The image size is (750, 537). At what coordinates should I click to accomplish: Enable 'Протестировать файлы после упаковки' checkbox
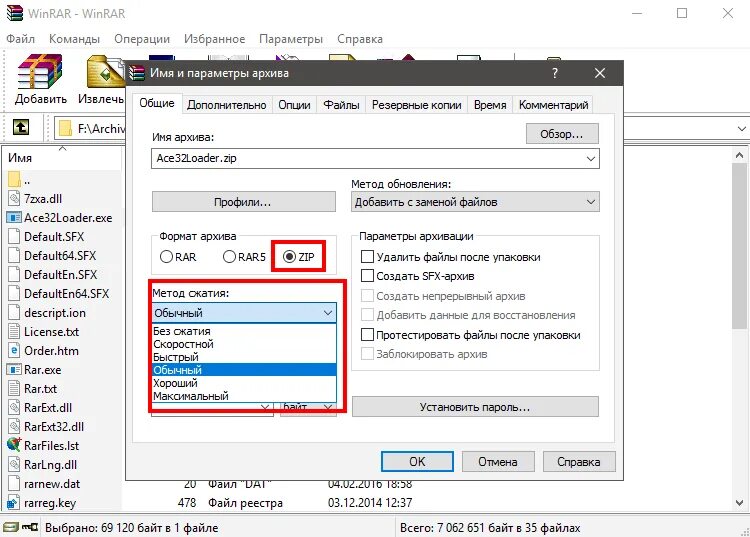click(x=367, y=335)
